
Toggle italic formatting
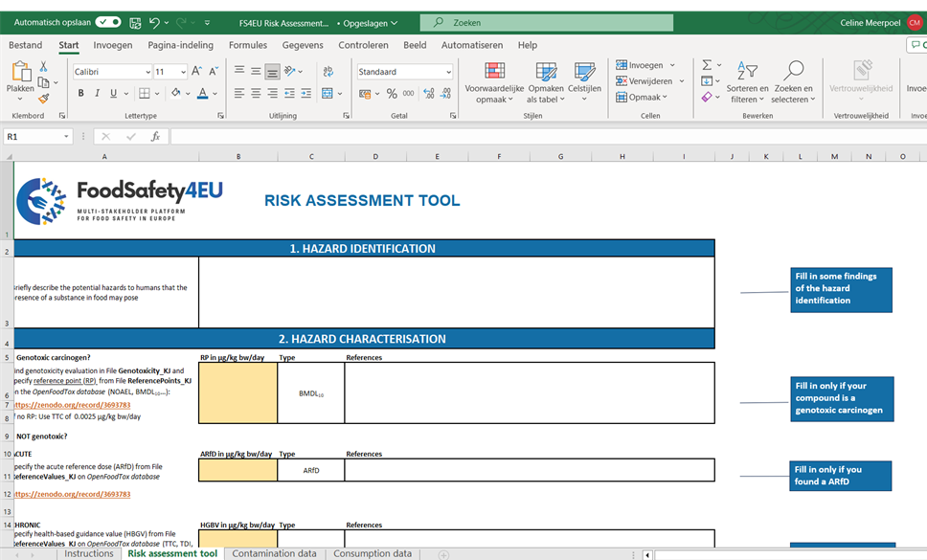pos(98,94)
